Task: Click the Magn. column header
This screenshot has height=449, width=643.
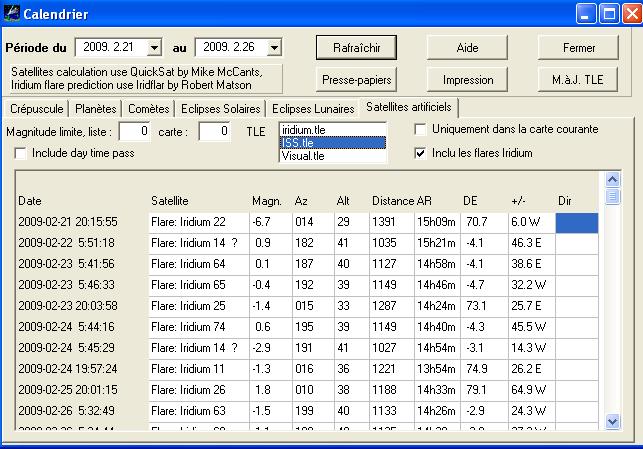Action: (267, 201)
